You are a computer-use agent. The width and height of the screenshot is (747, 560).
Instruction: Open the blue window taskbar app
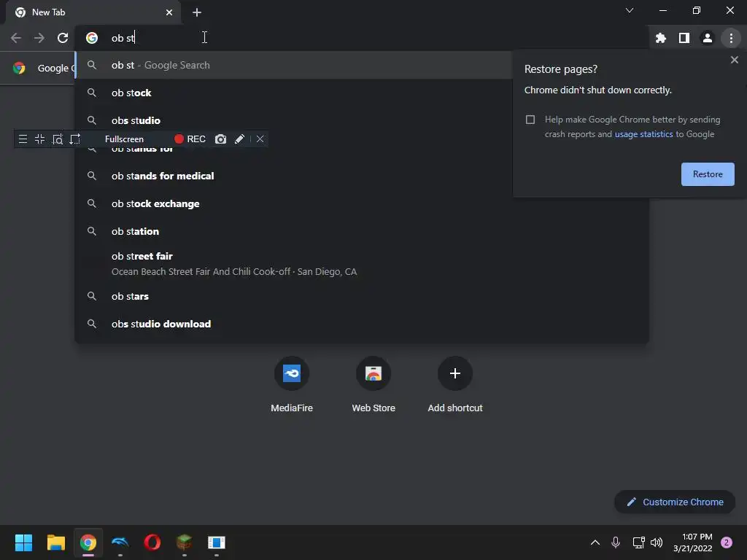pos(216,542)
